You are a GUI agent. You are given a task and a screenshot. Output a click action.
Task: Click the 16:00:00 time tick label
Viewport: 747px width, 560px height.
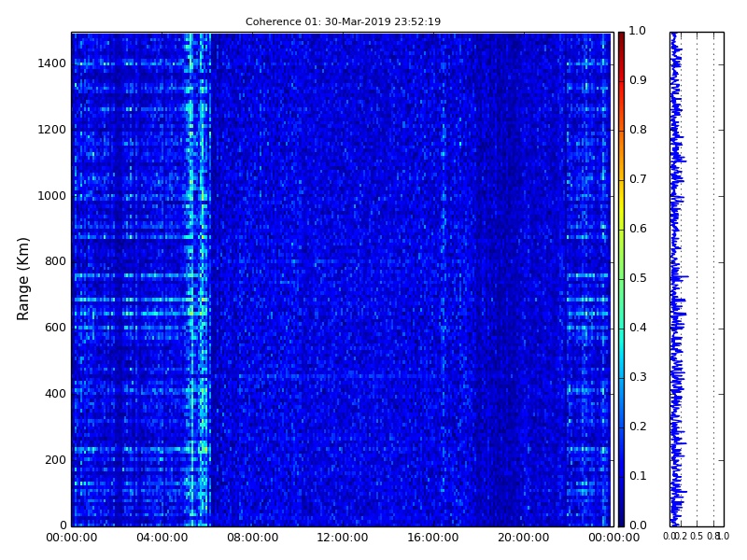pos(433,538)
